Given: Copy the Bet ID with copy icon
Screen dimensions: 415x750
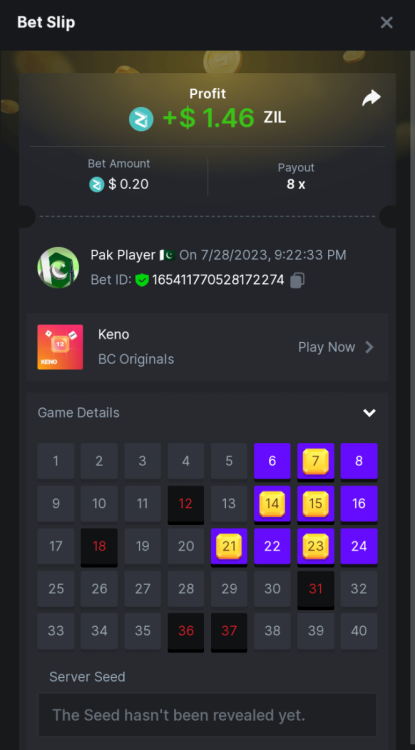Looking at the screenshot, I should pos(297,280).
